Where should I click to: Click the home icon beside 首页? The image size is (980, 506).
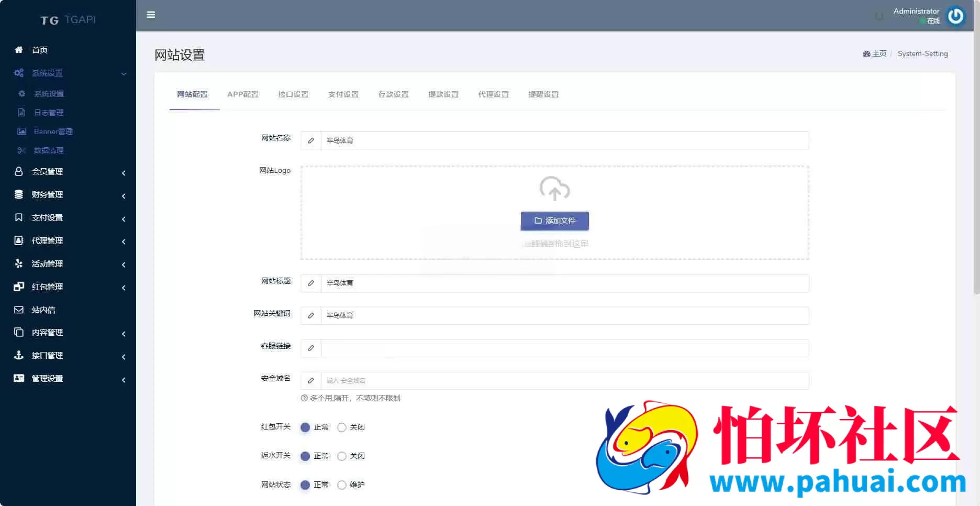point(19,50)
